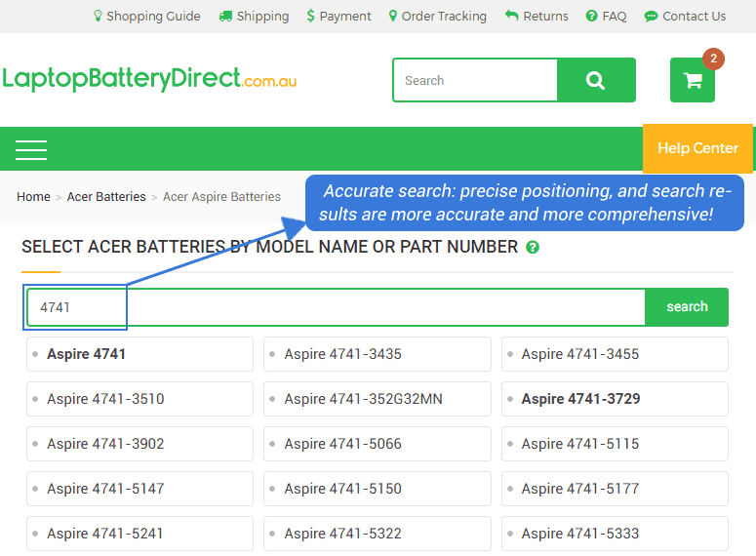Select Aspire 4741-3902 model
Viewport: 756px width, 556px height.
139,444
